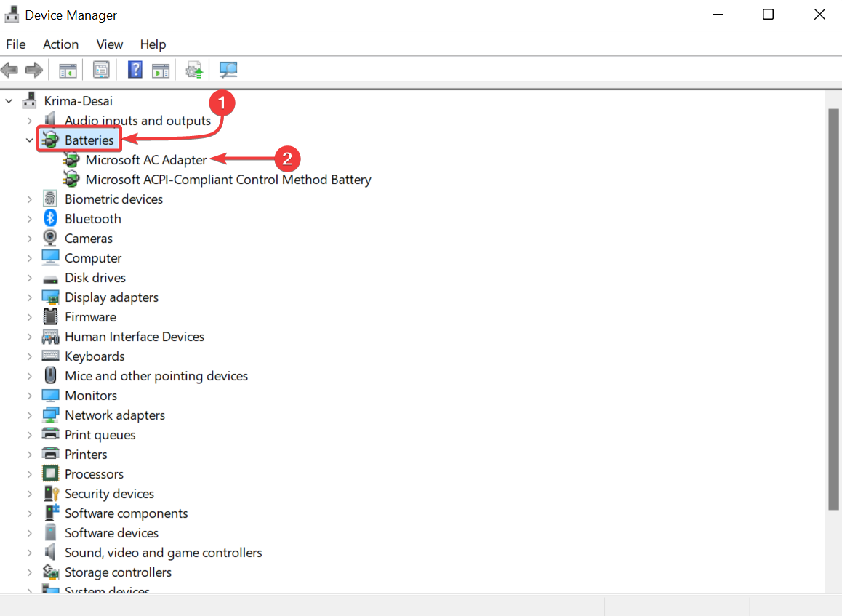Click Scan for hardware changes icon
This screenshot has width=842, height=616.
tap(228, 70)
